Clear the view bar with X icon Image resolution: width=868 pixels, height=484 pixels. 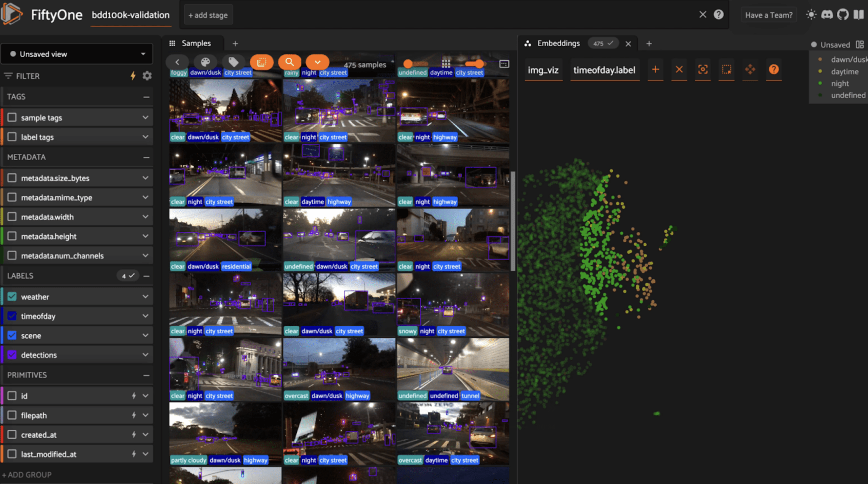coord(703,15)
